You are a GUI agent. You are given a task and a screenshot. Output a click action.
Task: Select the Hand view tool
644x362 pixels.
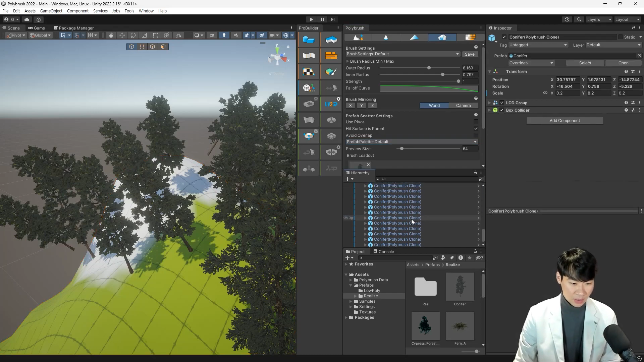click(111, 35)
